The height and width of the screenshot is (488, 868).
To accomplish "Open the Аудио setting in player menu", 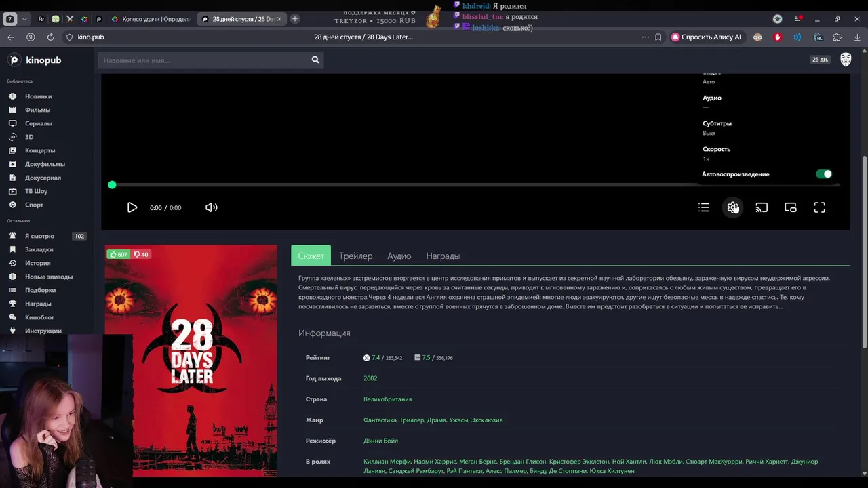I will [x=712, y=102].
